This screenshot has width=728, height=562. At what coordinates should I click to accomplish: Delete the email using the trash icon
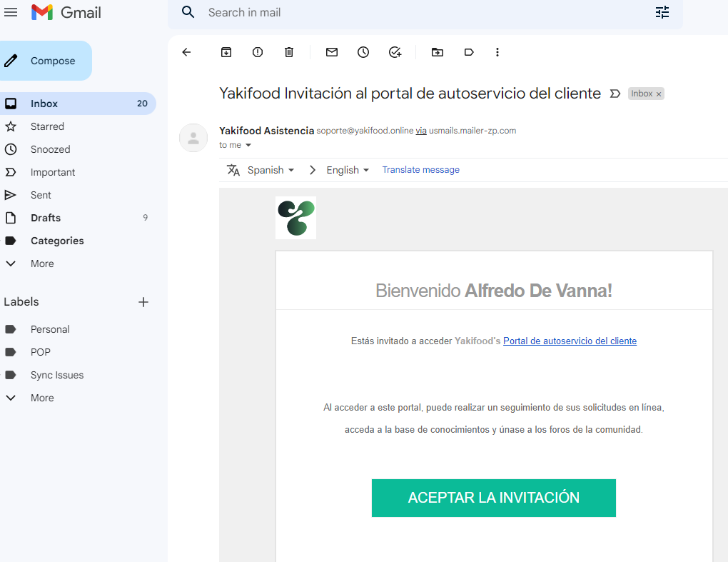289,52
